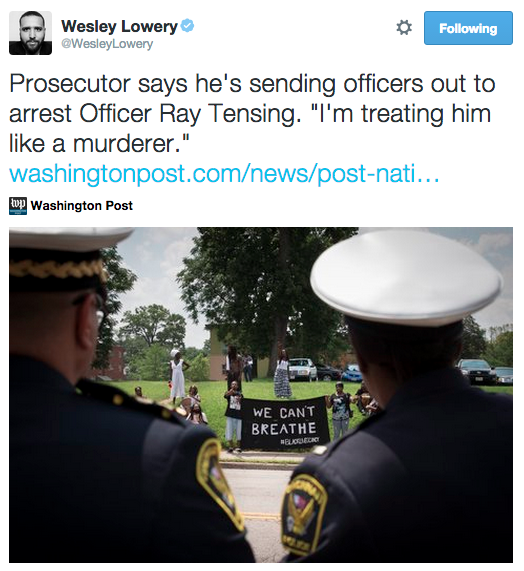The image size is (524, 571).
Task: Click the Washington Post source label
Action: 82,206
